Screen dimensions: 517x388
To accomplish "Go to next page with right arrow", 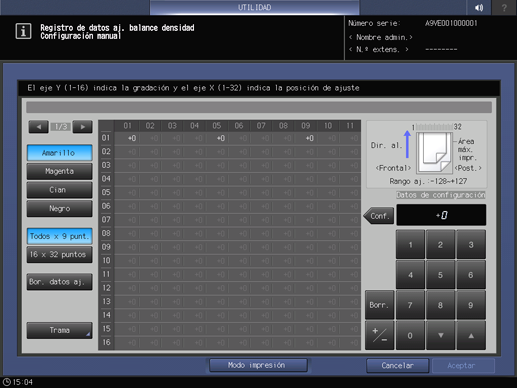I will tap(82, 127).
